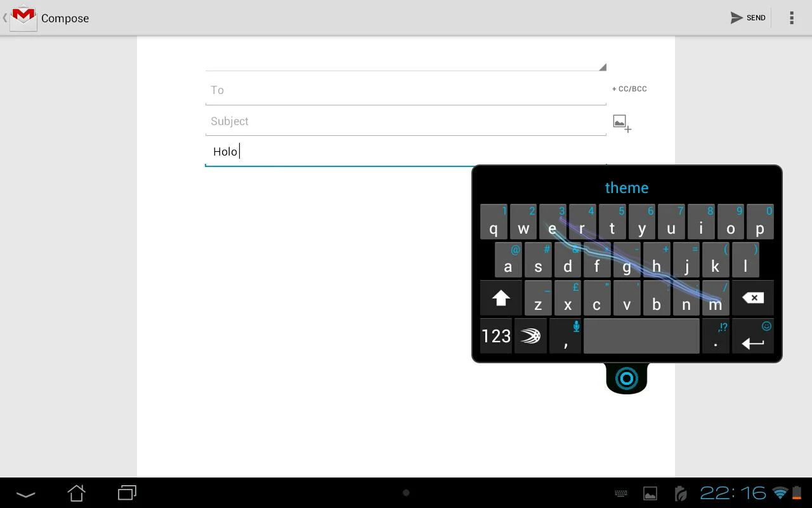
Task: Tap the q key
Action: tap(494, 222)
